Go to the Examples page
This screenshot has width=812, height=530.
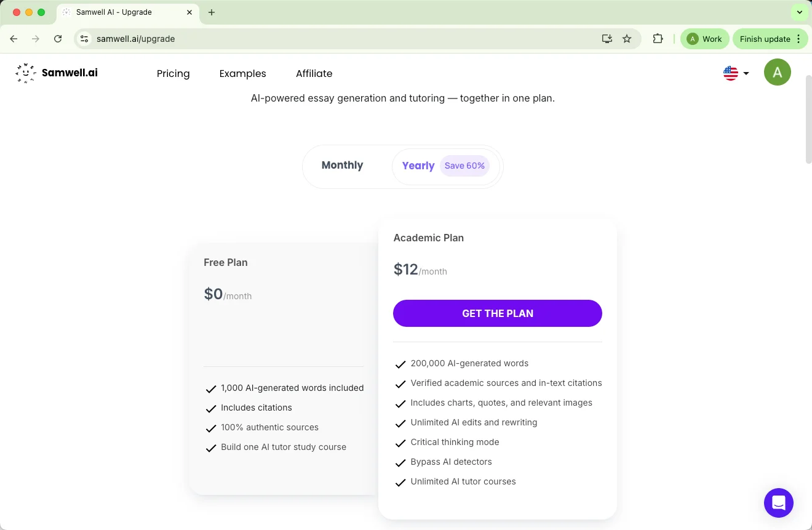(x=242, y=73)
